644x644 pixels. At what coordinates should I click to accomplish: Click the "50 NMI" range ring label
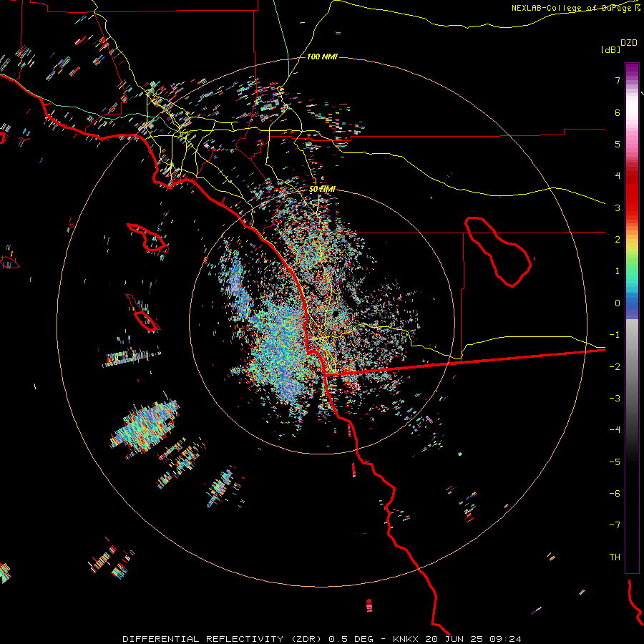tap(322, 190)
